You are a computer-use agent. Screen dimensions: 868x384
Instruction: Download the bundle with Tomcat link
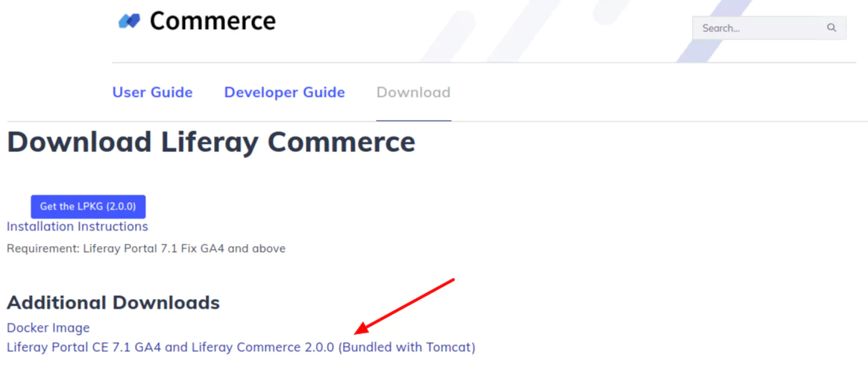[241, 347]
